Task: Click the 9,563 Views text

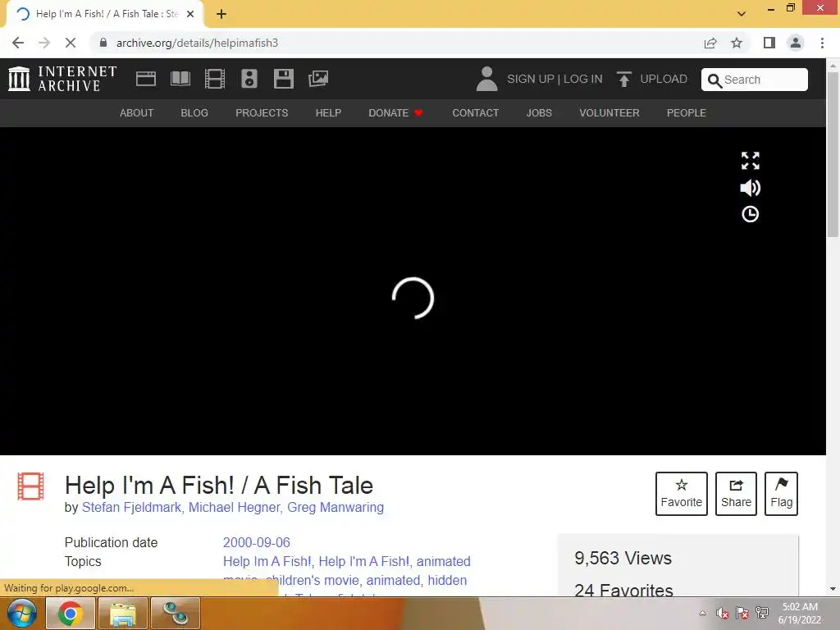Action: [623, 558]
